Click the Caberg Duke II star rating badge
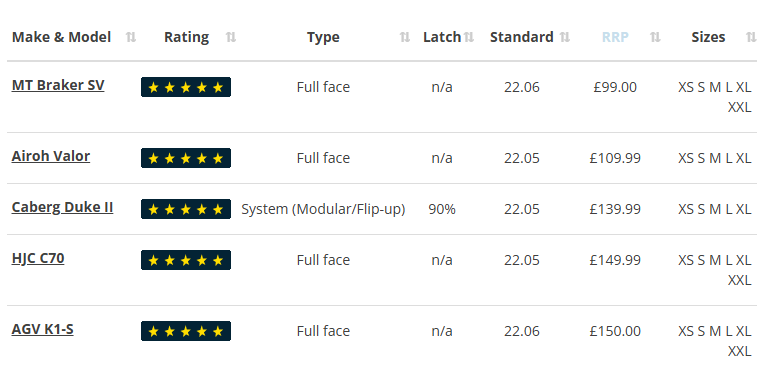Viewport: 774px width, 373px height. click(186, 209)
